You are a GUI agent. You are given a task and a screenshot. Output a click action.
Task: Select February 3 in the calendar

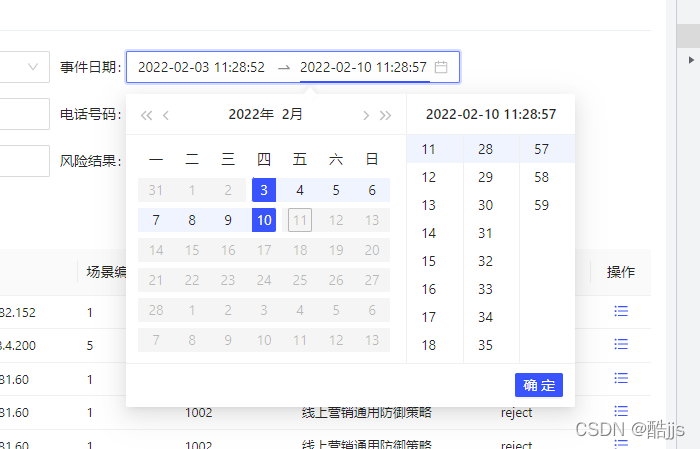pyautogui.click(x=264, y=190)
